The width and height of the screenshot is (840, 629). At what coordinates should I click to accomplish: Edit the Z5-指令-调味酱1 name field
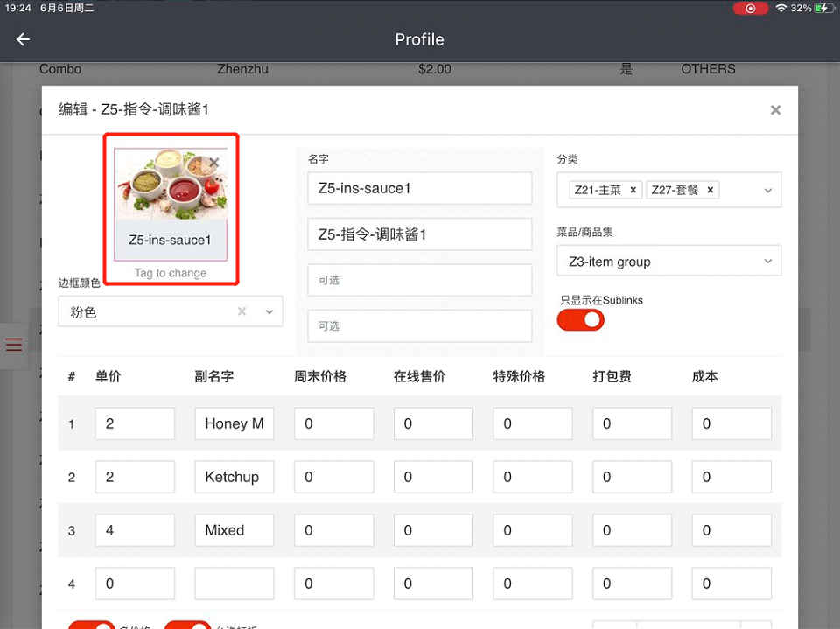tap(419, 234)
